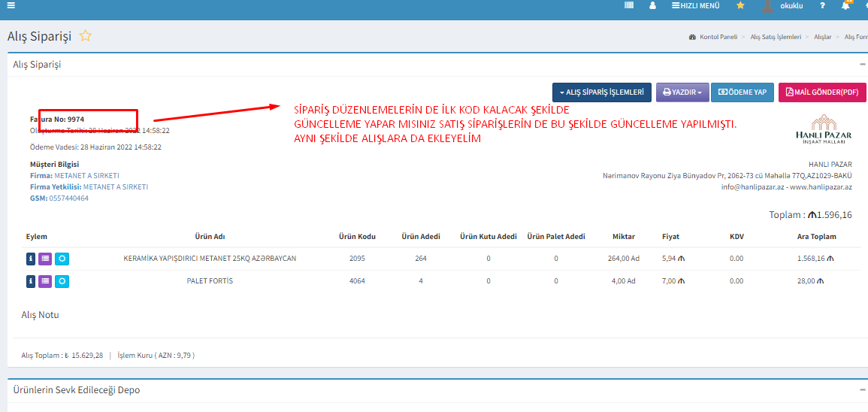
Task: Open HIZLI MENÜ quick menu
Action: 695,5
